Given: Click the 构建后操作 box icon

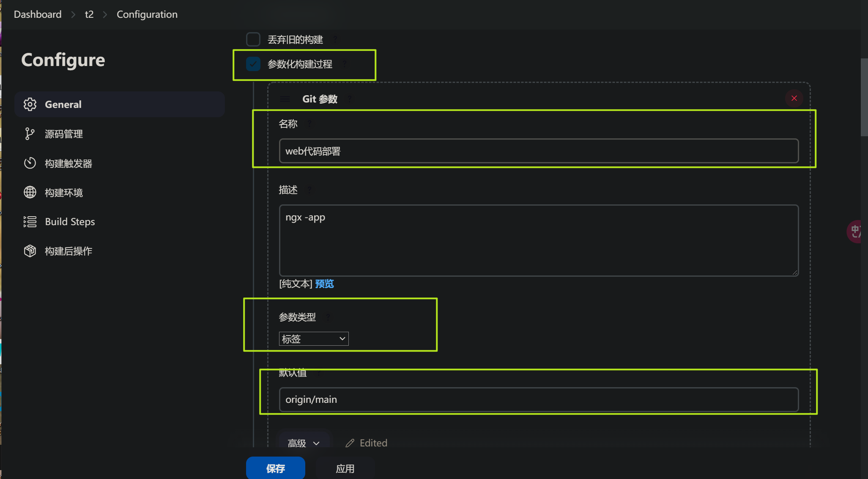Looking at the screenshot, I should point(30,251).
